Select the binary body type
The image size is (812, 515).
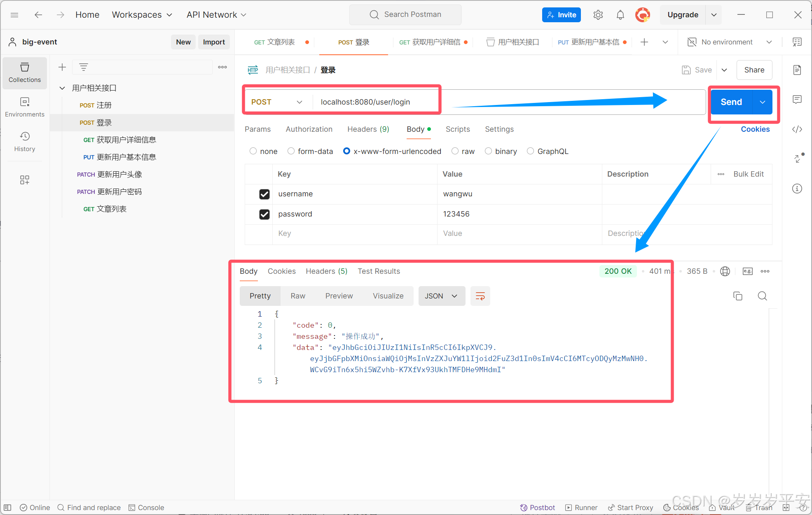tap(488, 151)
